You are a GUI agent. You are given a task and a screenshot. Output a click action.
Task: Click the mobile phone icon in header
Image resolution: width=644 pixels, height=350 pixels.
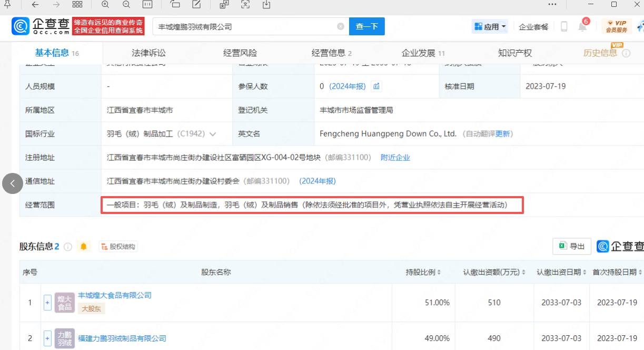pos(564,26)
